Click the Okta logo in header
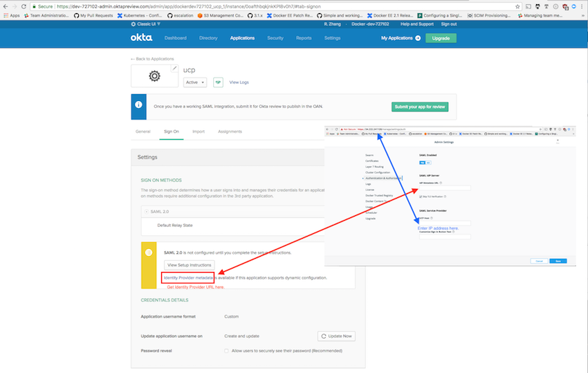Image resolution: width=588 pixels, height=373 pixels. tap(140, 38)
